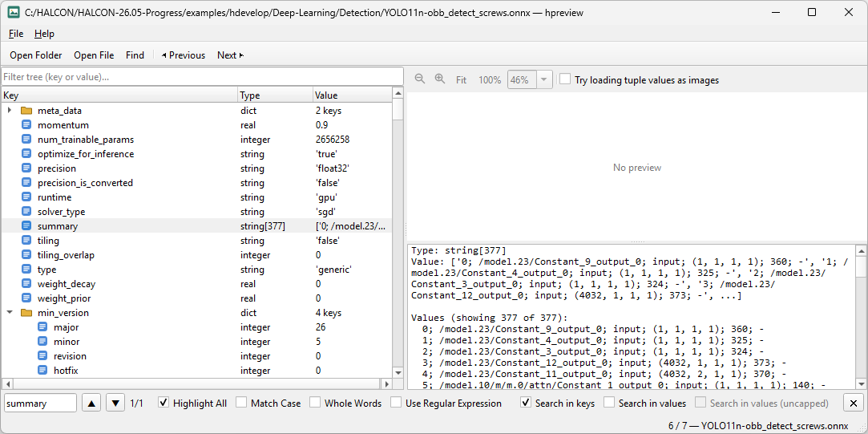This screenshot has width=868, height=434.
Task: Enable Use Regular Expression checkbox
Action: coord(395,403)
